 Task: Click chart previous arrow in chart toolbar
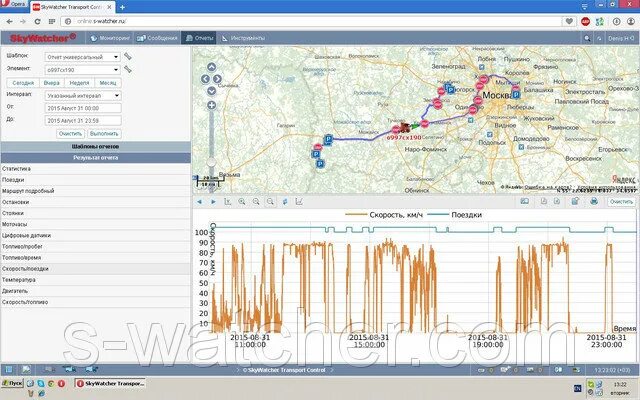click(199, 202)
